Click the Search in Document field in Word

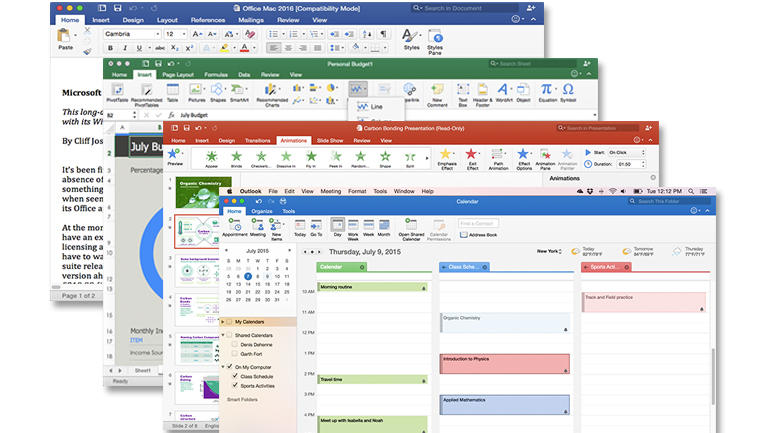465,8
